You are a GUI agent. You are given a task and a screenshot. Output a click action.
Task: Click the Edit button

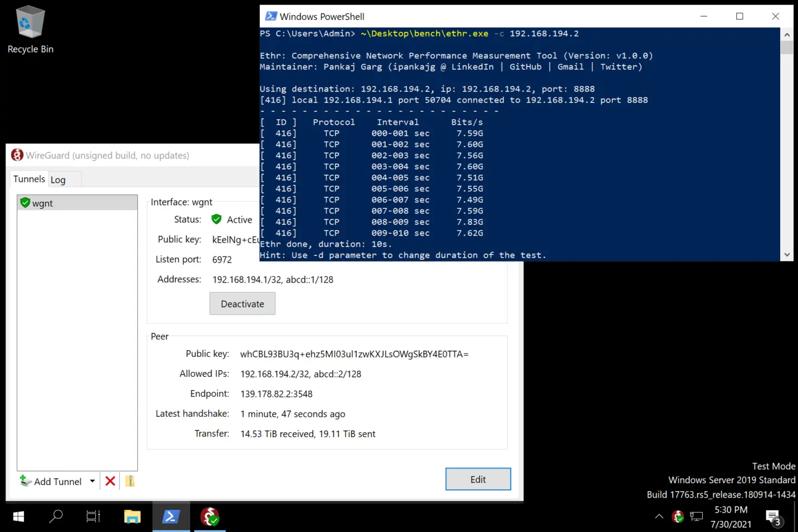click(478, 479)
